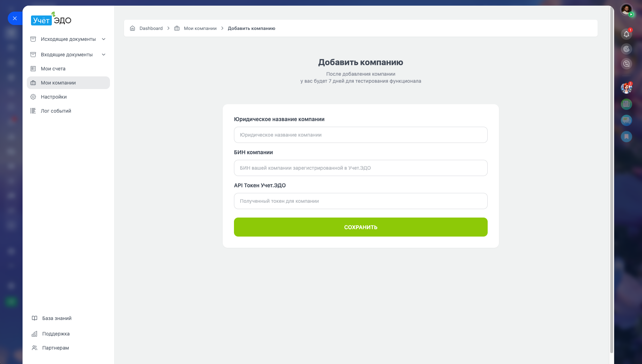
Task: Save the company with the СОХРАНИТЬ button
Action: [x=361, y=227]
